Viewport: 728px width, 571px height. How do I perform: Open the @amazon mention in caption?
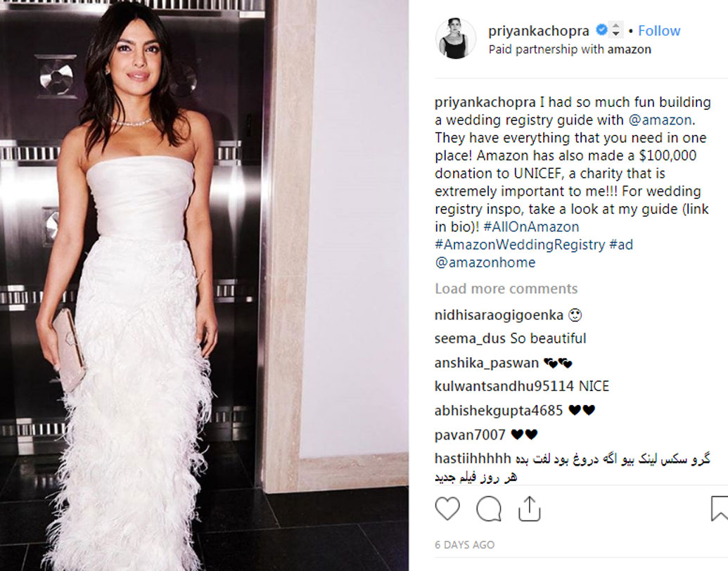point(660,120)
